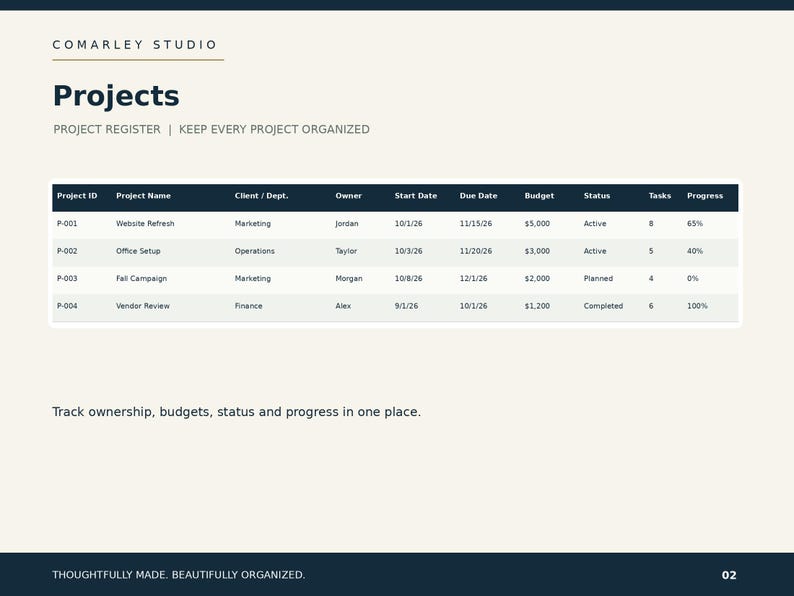The width and height of the screenshot is (794, 596).
Task: Select start date 10/1/26
Action: point(409,224)
